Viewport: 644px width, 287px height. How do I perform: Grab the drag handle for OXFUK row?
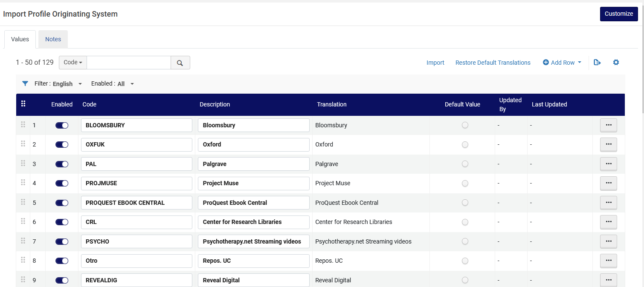(23, 143)
